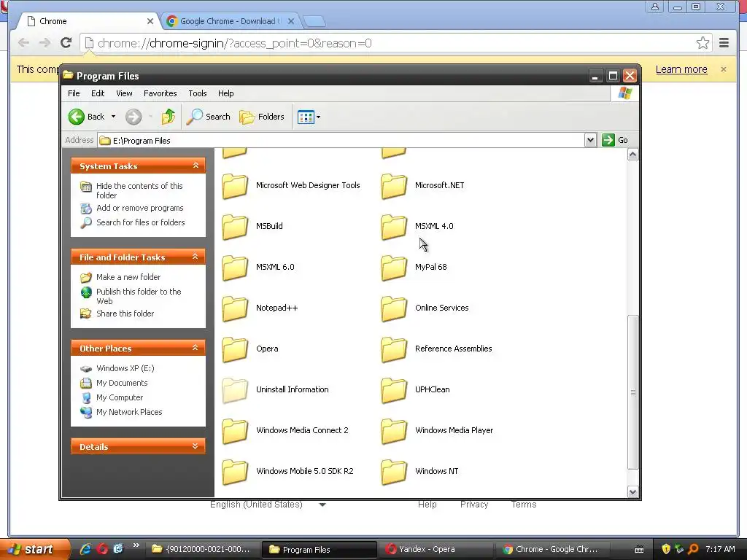Open the Favorites menu
747x560 pixels.
click(160, 93)
